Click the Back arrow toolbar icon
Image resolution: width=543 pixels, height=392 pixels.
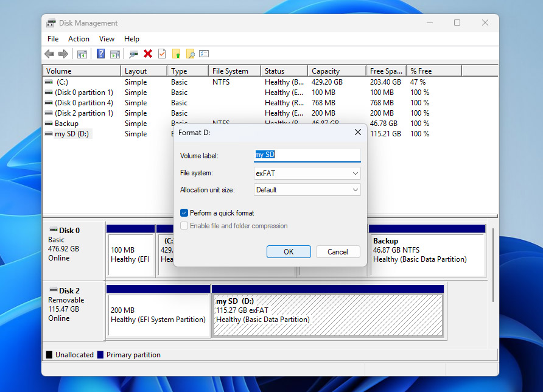pos(49,54)
